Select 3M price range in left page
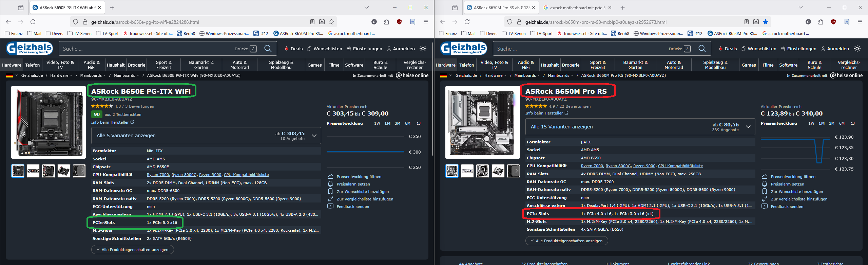The image size is (868, 265). tap(397, 123)
